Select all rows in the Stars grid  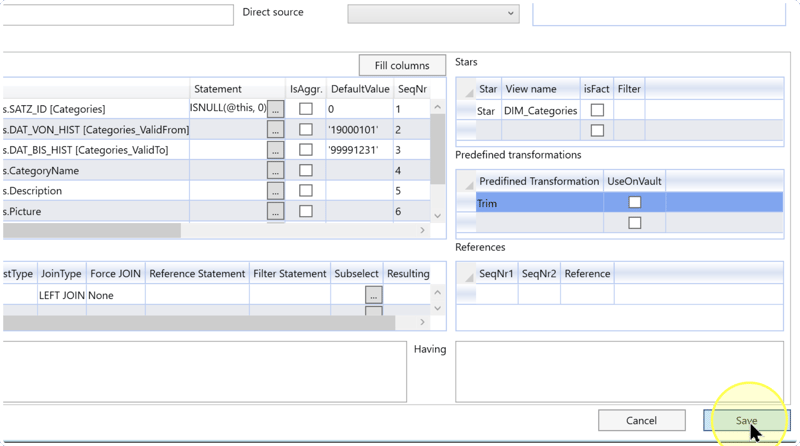tap(466, 89)
